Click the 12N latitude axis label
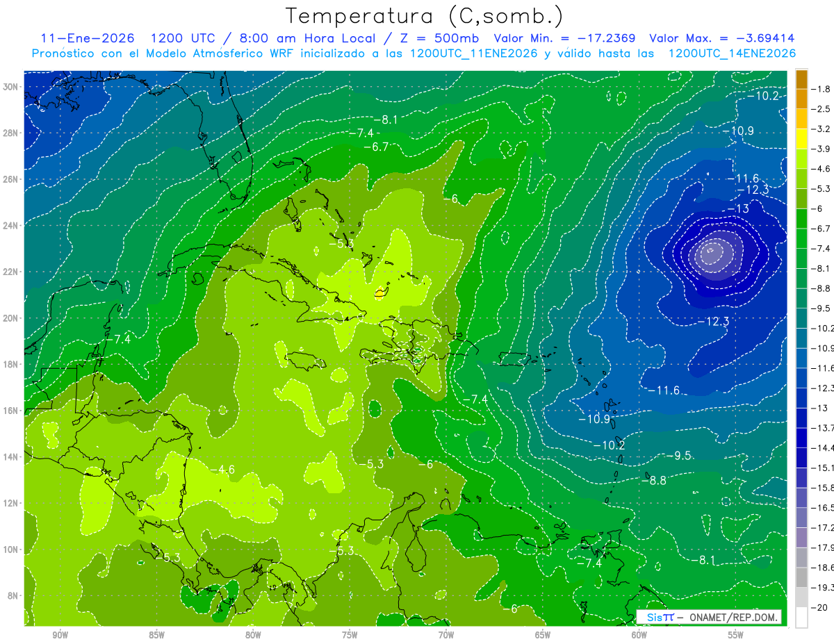Image resolution: width=834 pixels, height=644 pixels. coord(11,503)
